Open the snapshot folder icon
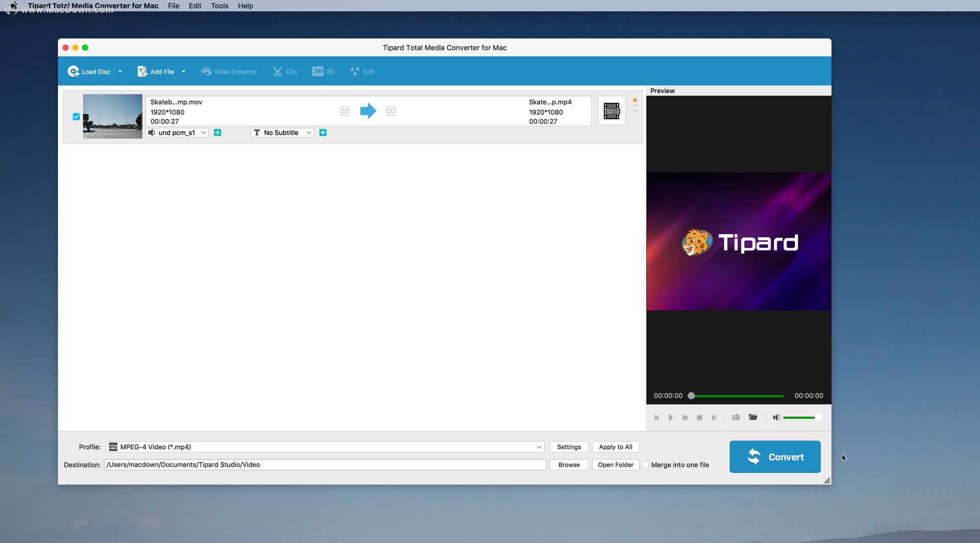The width and height of the screenshot is (980, 543). [x=753, y=417]
